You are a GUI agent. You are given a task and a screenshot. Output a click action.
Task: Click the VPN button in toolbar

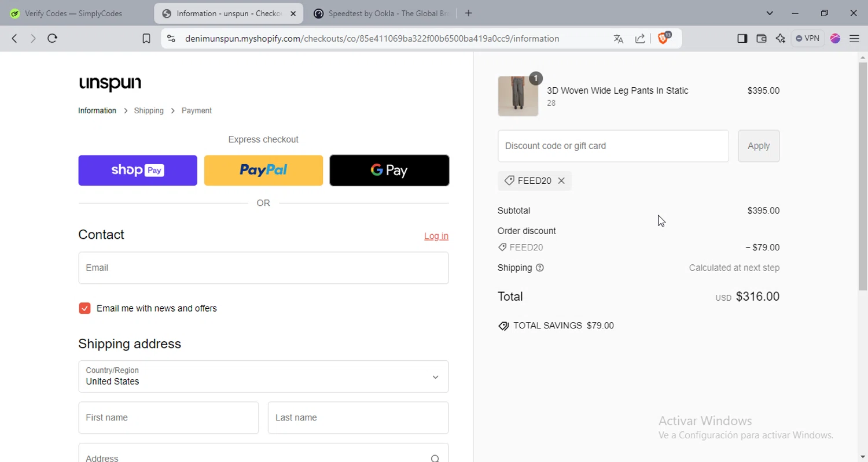[808, 38]
